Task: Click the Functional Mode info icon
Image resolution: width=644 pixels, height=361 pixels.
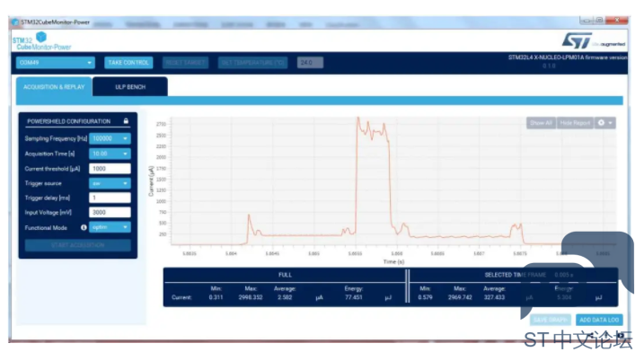Action: click(84, 227)
